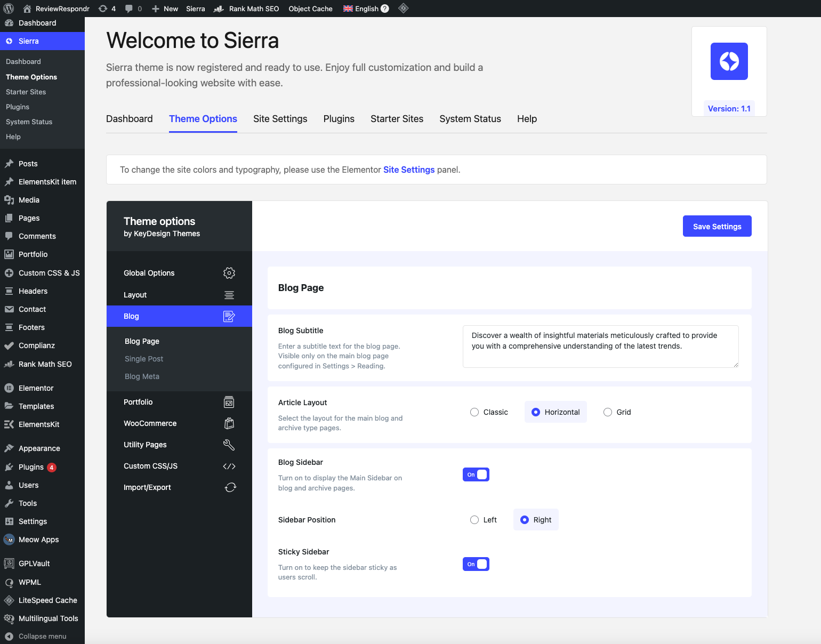
Task: Click the Layout lines icon
Action: [x=229, y=295]
